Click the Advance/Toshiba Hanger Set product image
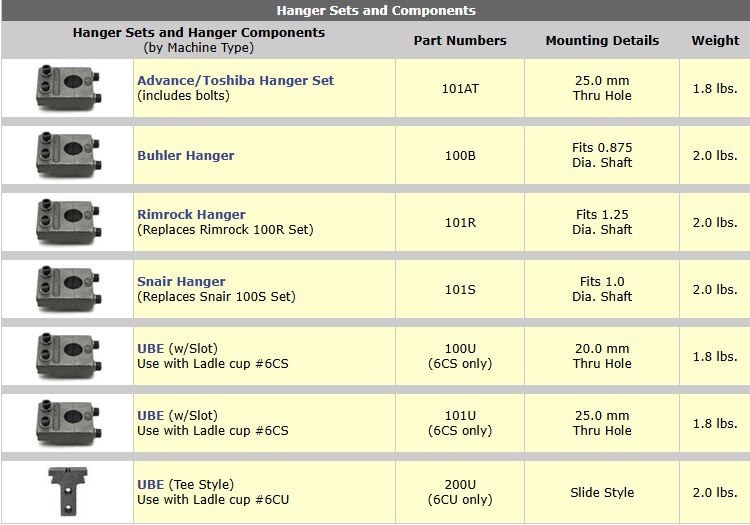Viewport: 750px width, 525px height. (67, 88)
